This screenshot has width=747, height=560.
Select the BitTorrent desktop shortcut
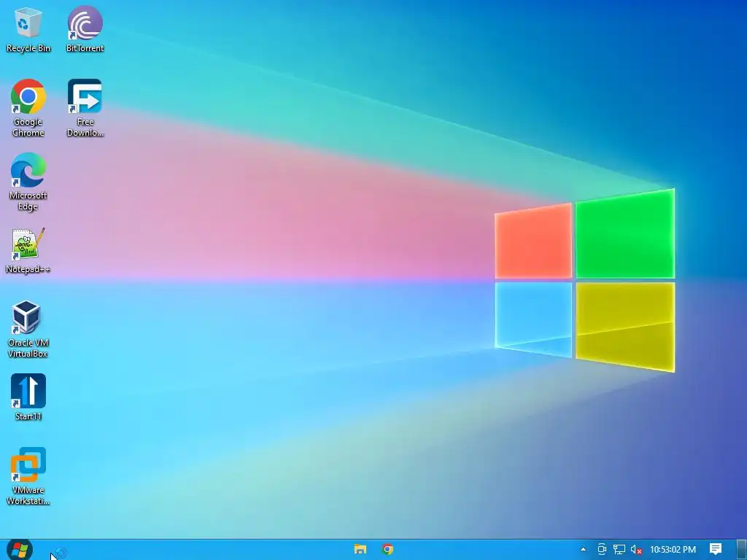click(85, 29)
